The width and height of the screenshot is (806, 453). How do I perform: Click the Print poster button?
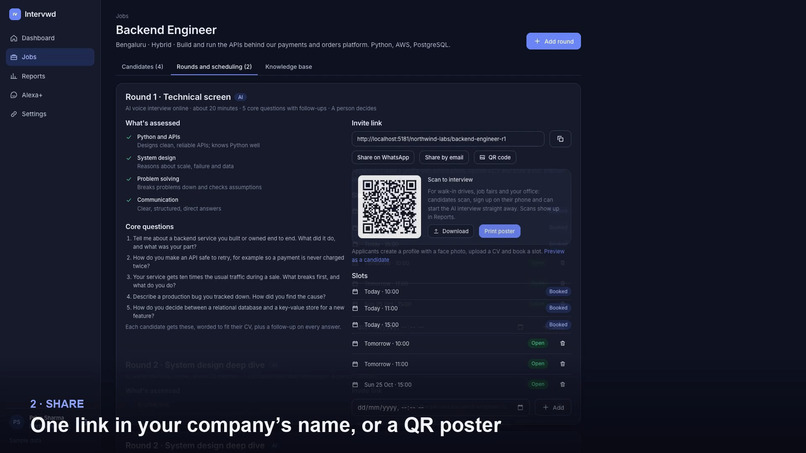pyautogui.click(x=500, y=231)
